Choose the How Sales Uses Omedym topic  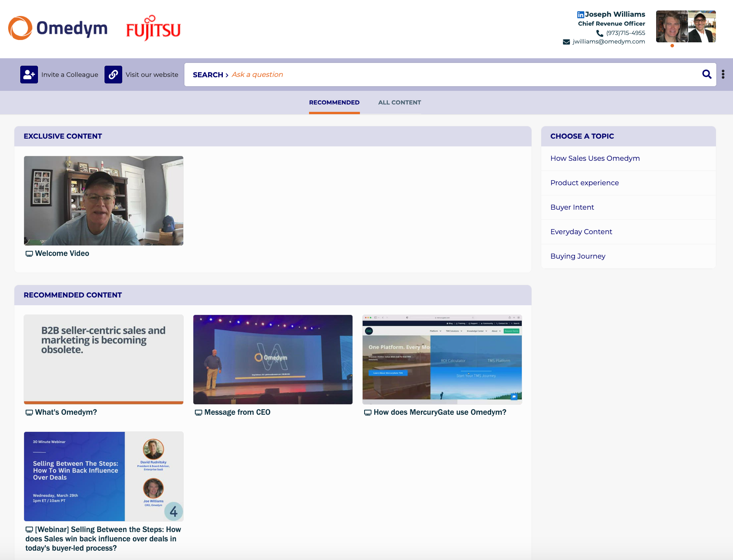click(x=595, y=158)
